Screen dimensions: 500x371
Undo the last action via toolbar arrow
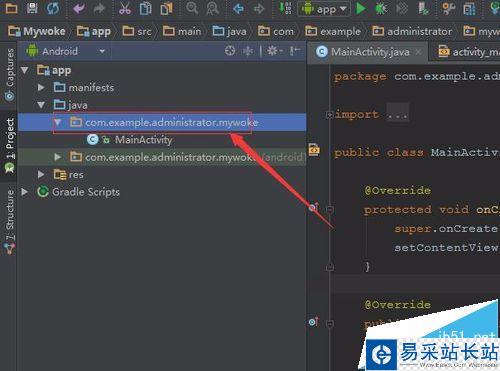(x=79, y=8)
